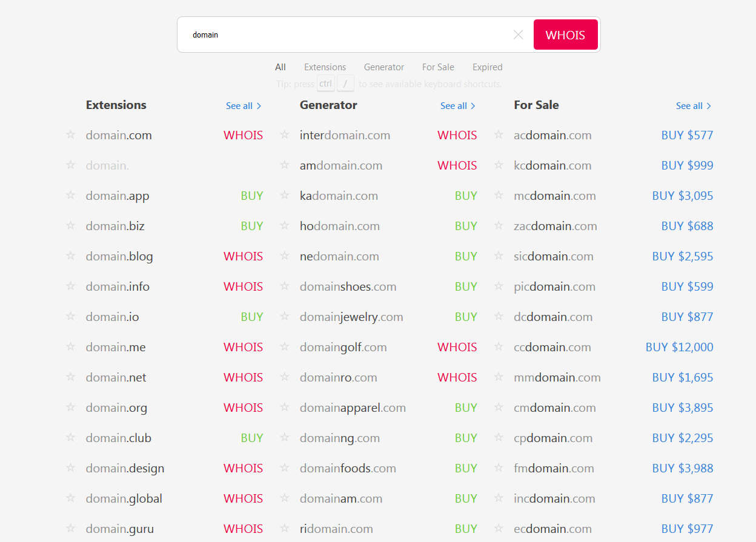756x542 pixels.
Task: Open the hodomain.com result
Action: click(340, 226)
